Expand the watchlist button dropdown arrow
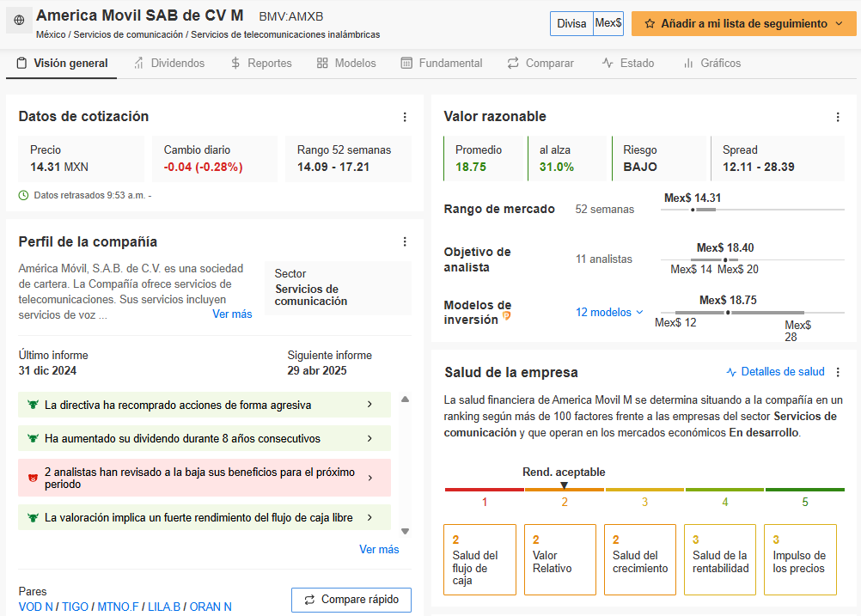Screen dimensions: 861x616 [x=839, y=23]
